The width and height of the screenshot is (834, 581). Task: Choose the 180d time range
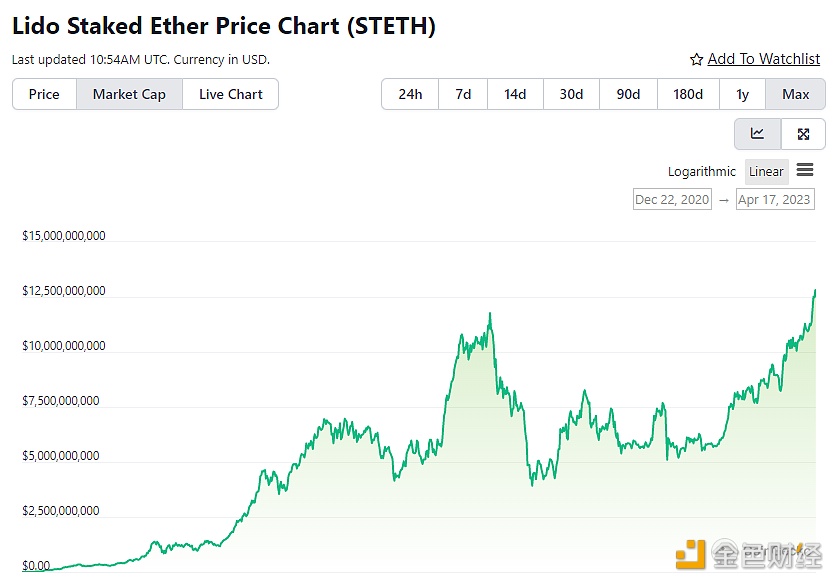tap(688, 95)
